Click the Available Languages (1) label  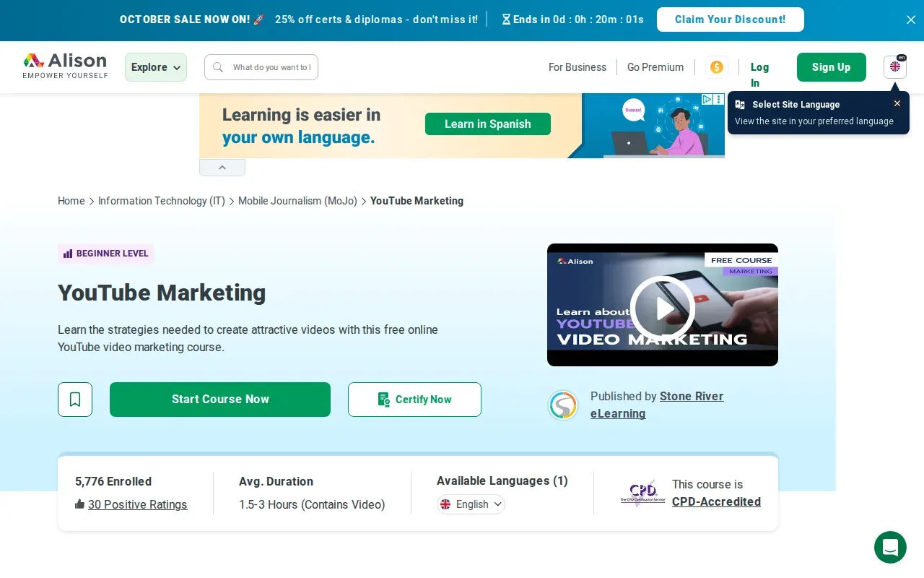[x=502, y=480]
